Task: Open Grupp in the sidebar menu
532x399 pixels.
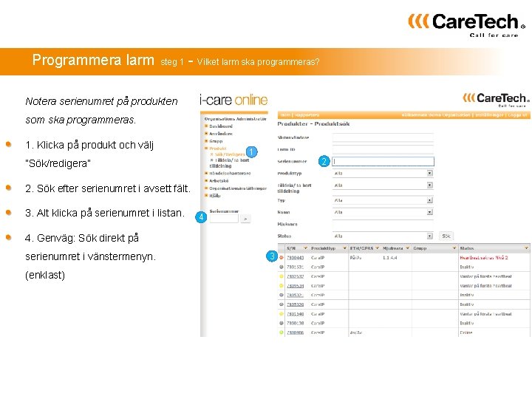Action: [216, 141]
